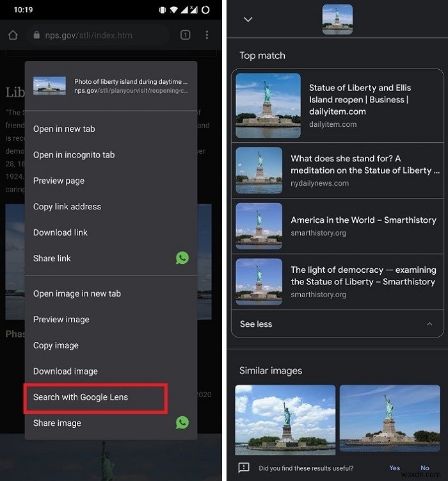Open nydailynews.com What does she stand for result
448x481 pixels.
click(x=337, y=170)
